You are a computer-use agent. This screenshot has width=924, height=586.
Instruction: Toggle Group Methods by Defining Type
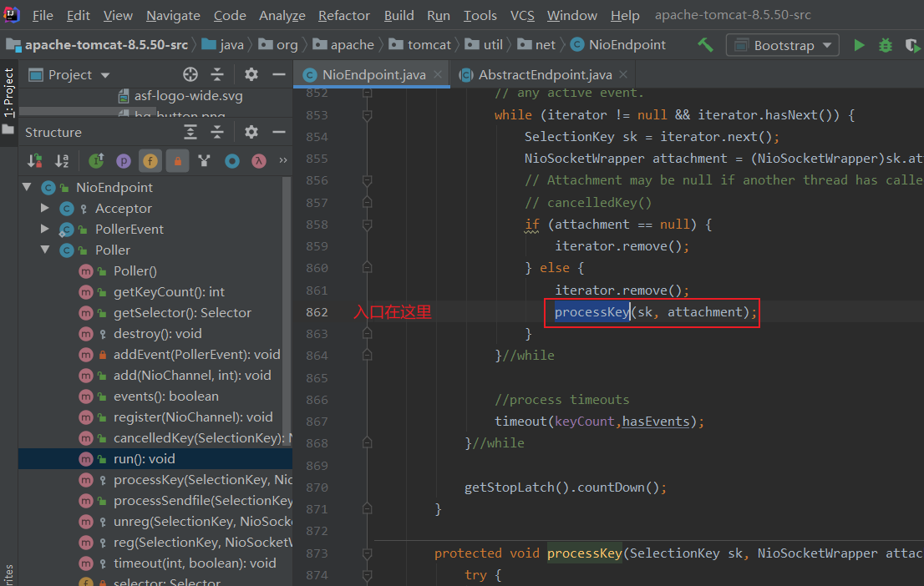[x=205, y=160]
